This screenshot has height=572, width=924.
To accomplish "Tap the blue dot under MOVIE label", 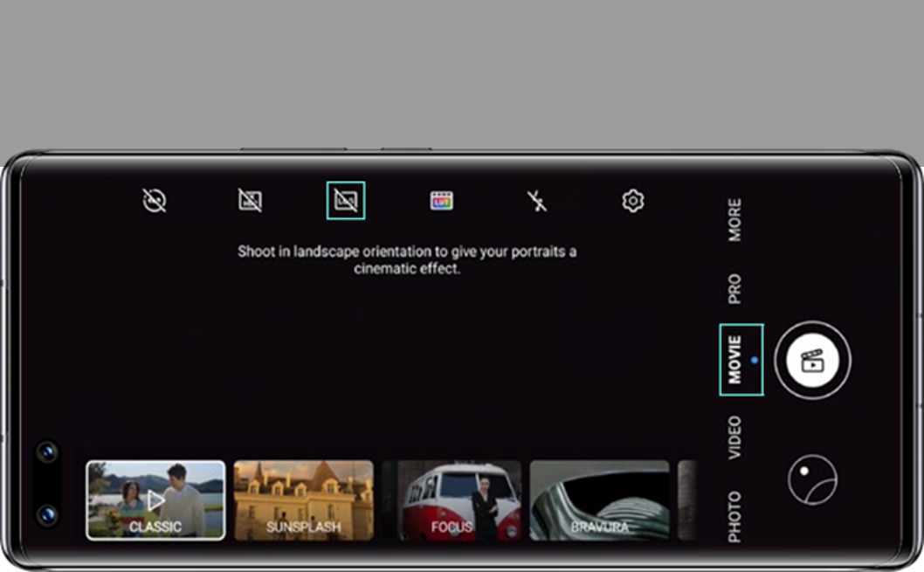I will coord(755,360).
